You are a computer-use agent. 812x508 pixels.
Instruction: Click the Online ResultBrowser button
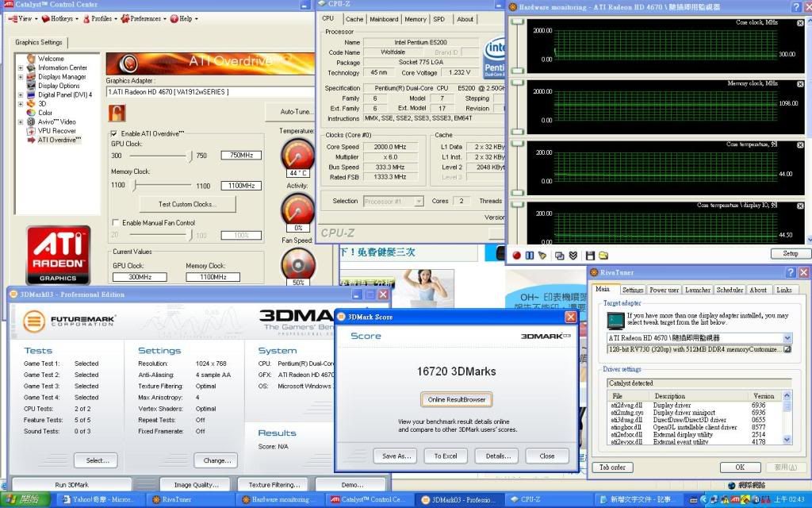pyautogui.click(x=456, y=400)
